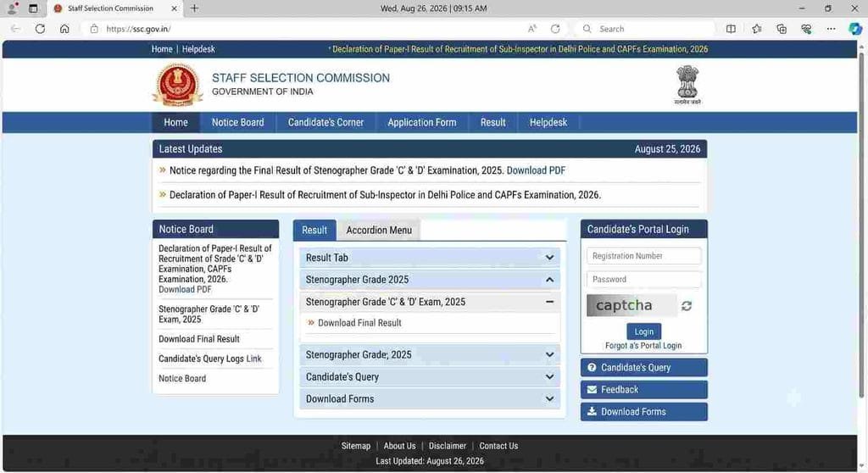
Task: Click the Helpdesk link in the top bar
Action: coord(198,49)
